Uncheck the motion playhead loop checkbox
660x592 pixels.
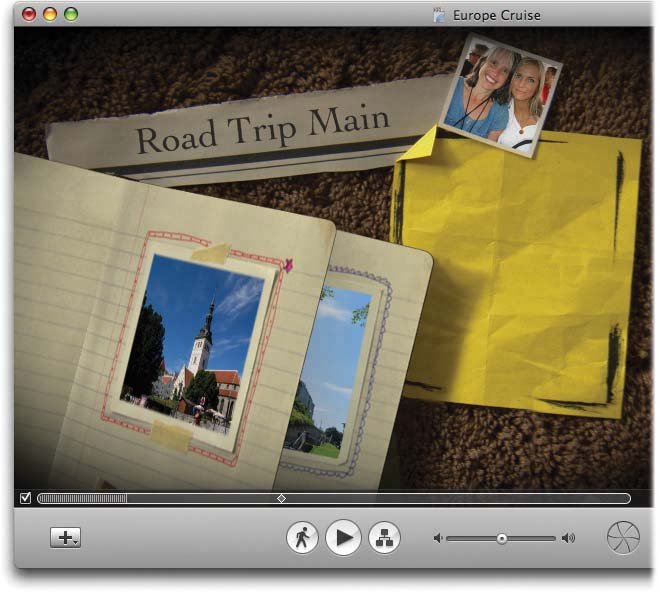(25, 498)
